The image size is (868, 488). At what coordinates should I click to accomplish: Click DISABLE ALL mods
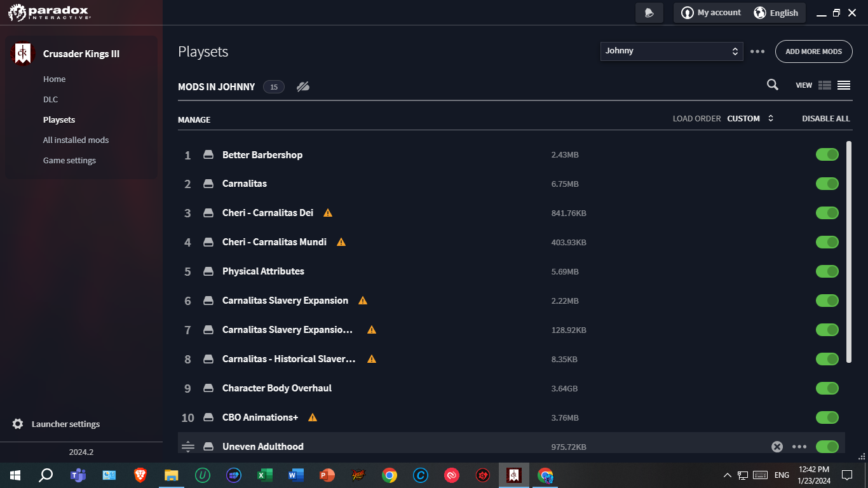825,119
